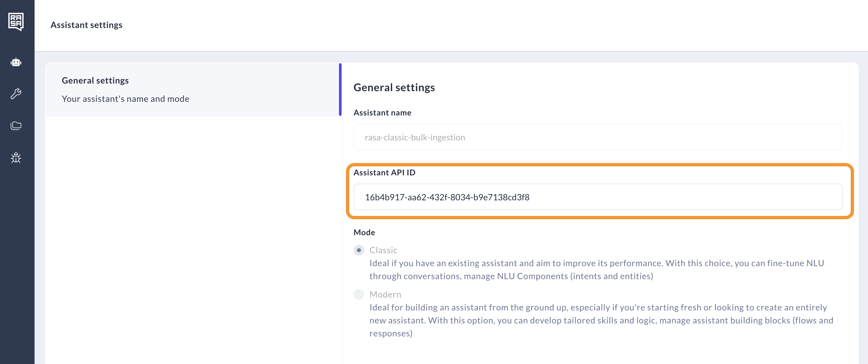Click the Assistant name input field
This screenshot has width=868, height=364.
pyautogui.click(x=597, y=137)
